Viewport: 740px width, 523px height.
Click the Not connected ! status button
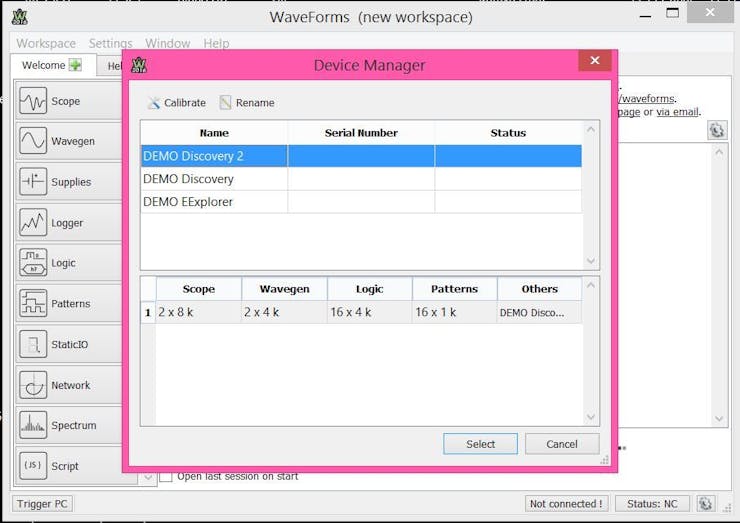566,504
